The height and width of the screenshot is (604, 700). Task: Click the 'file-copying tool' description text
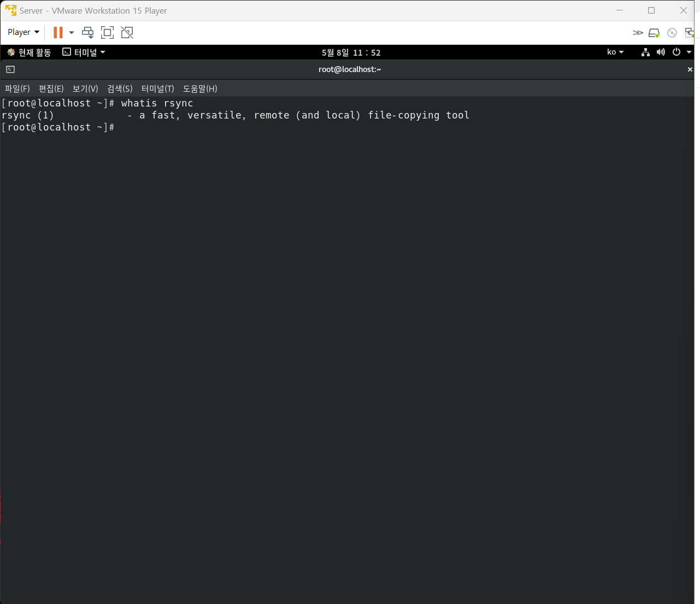(419, 115)
